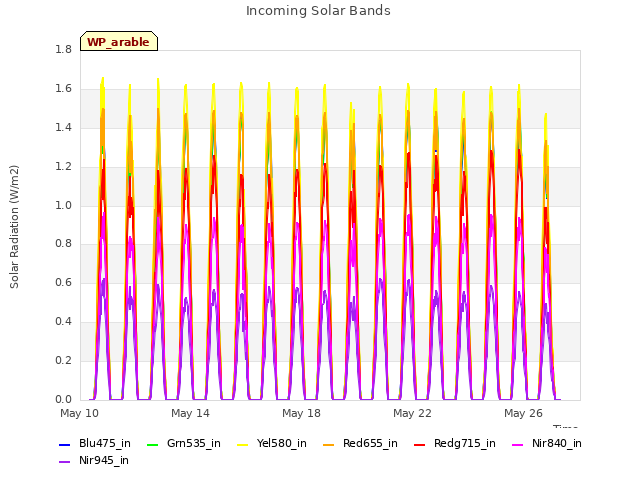This screenshot has height=480, width=640.
Task: Click the blue Blu475_in legend color marker
Action: click(x=65, y=444)
